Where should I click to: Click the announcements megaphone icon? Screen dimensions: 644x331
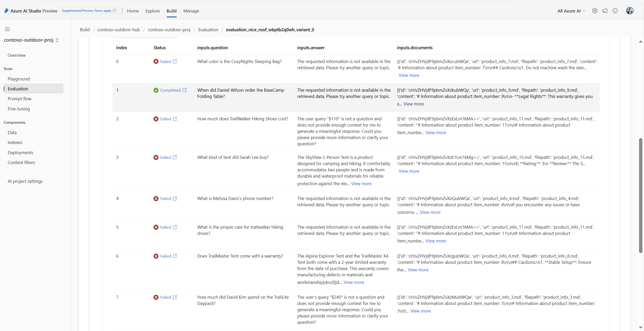pos(605,11)
